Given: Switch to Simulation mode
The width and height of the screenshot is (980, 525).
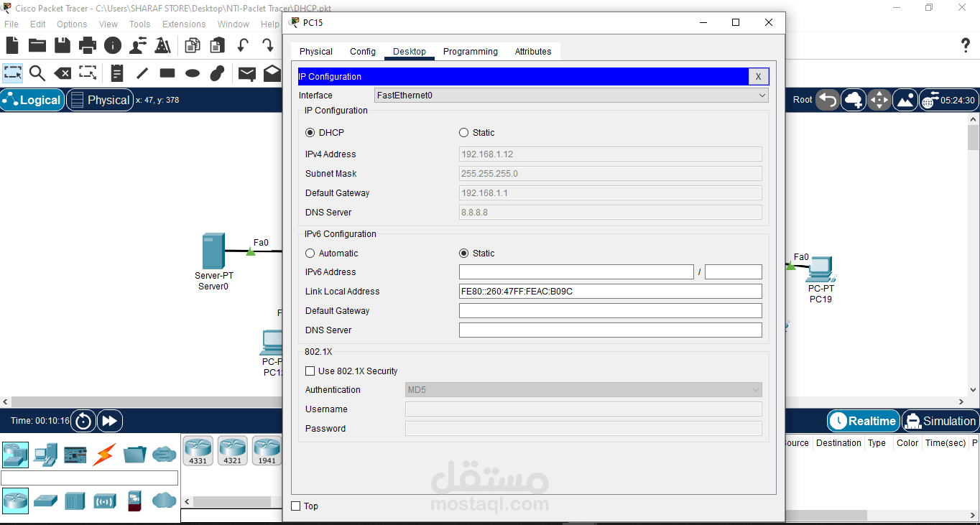Looking at the screenshot, I should click(x=940, y=422).
